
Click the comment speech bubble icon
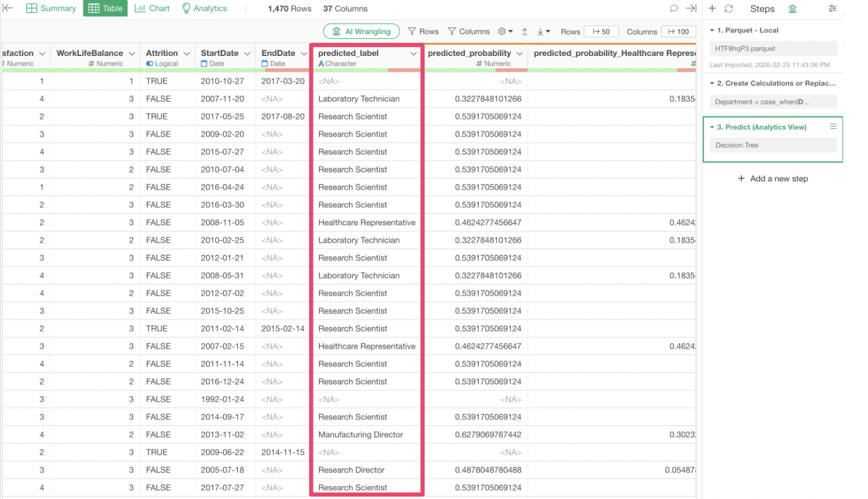pos(674,9)
